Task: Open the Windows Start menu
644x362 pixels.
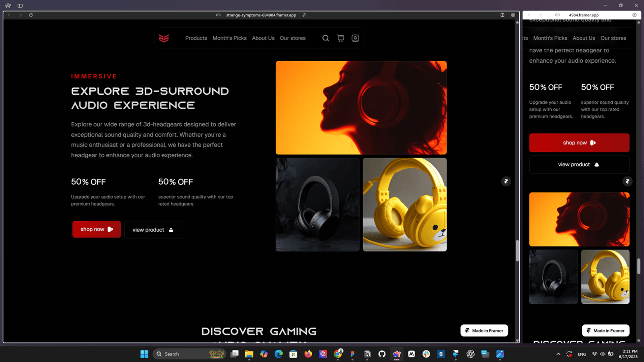Action: click(144, 354)
